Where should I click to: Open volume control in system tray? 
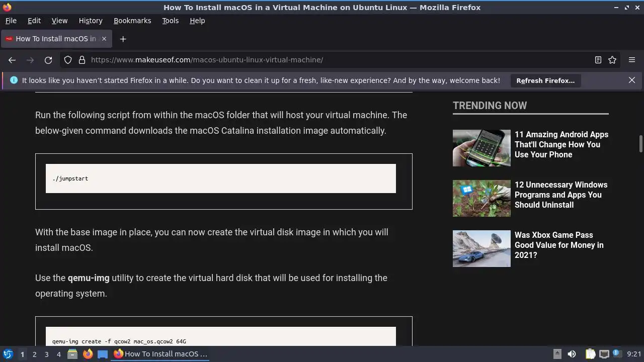click(572, 354)
